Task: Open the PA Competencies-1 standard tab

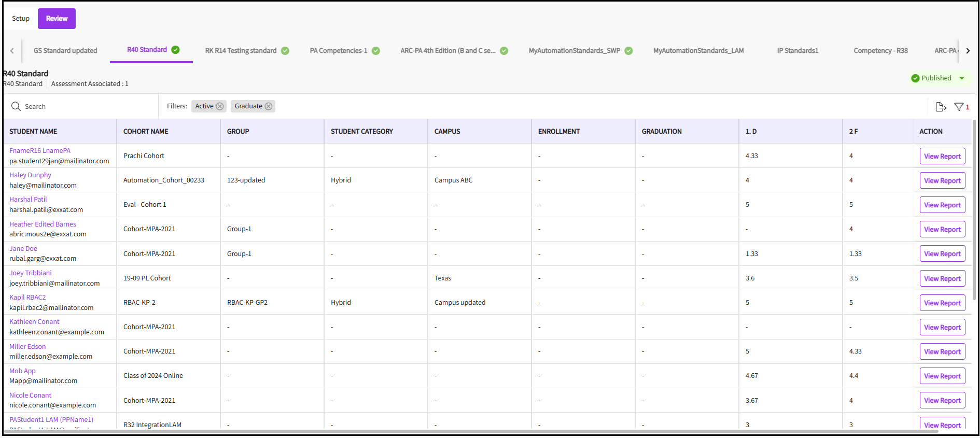Action: (x=339, y=51)
